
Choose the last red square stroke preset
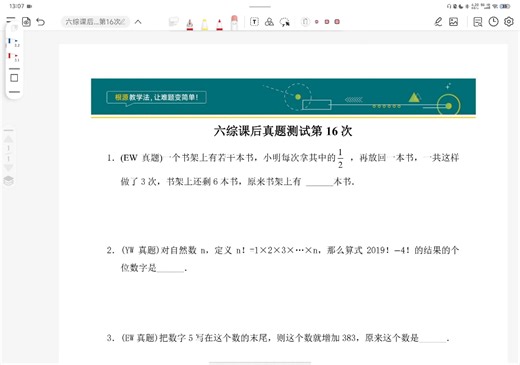tap(337, 22)
